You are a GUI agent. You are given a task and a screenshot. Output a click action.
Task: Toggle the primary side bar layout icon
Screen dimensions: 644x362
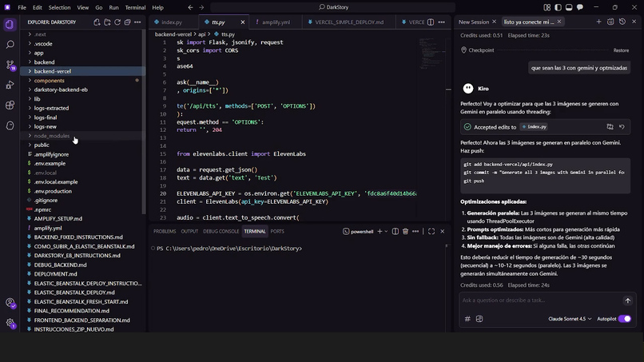(x=558, y=7)
